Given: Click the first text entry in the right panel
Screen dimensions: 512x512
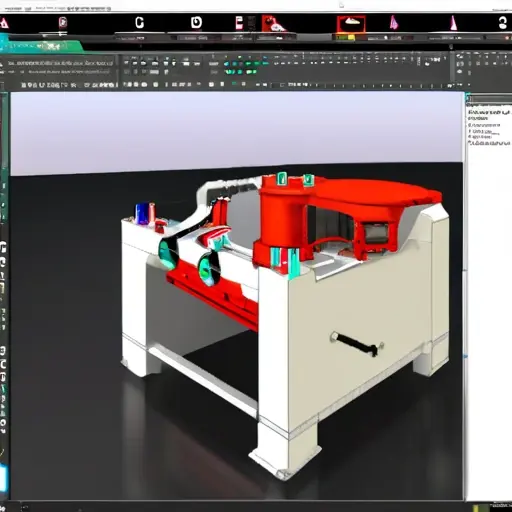Looking at the screenshot, I should point(489,113).
